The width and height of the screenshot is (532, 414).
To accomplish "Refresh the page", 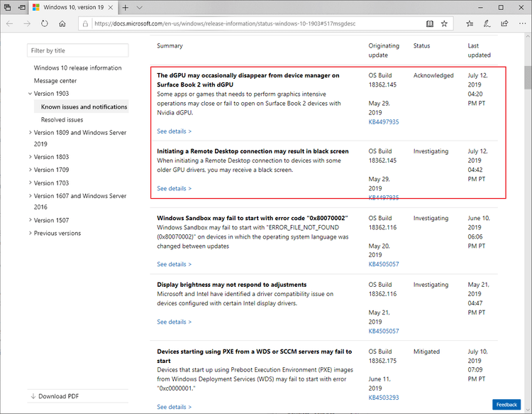I will pyautogui.click(x=45, y=23).
